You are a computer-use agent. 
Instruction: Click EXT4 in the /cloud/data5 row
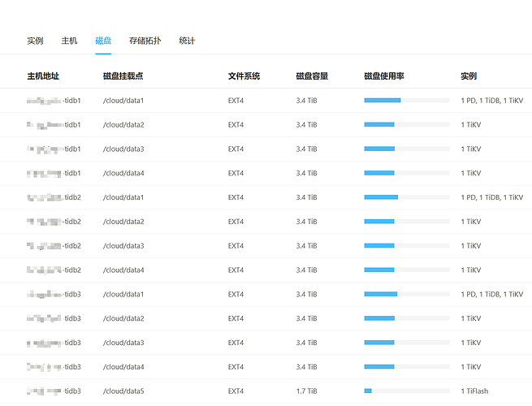click(x=236, y=391)
